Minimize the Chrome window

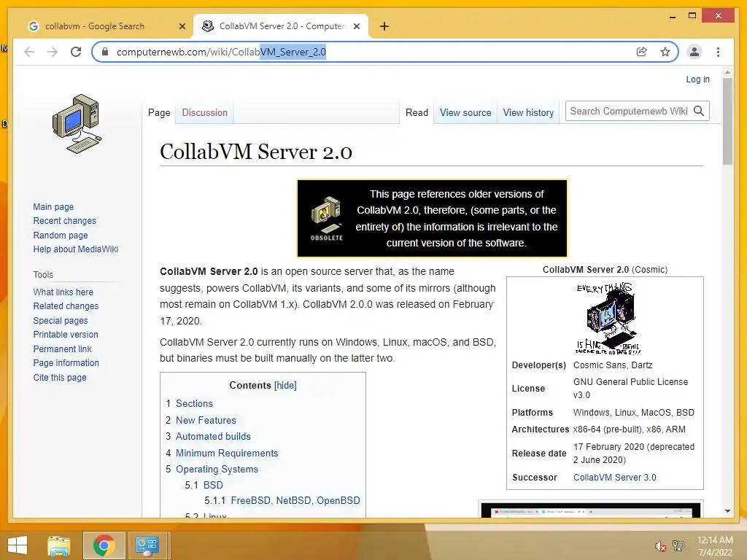[x=672, y=17]
